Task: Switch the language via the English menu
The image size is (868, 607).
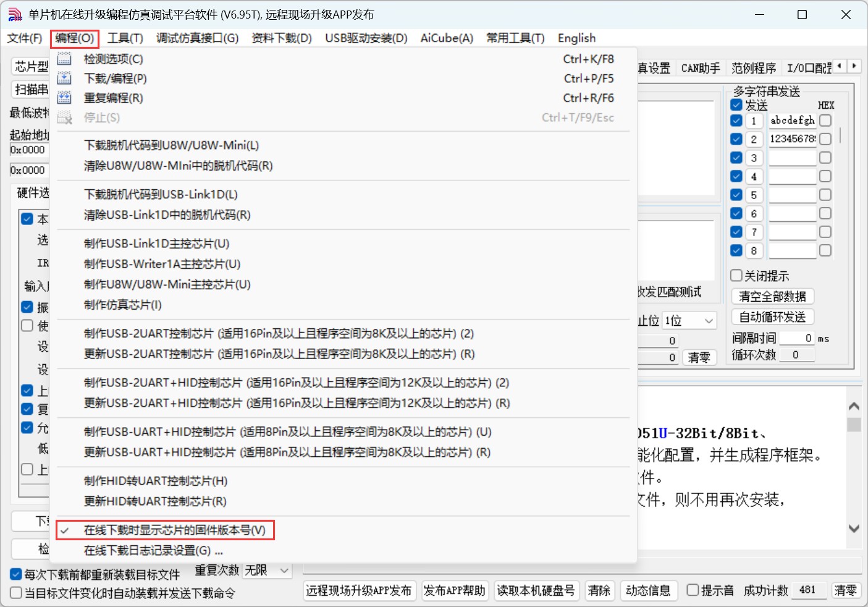Action: pos(577,38)
